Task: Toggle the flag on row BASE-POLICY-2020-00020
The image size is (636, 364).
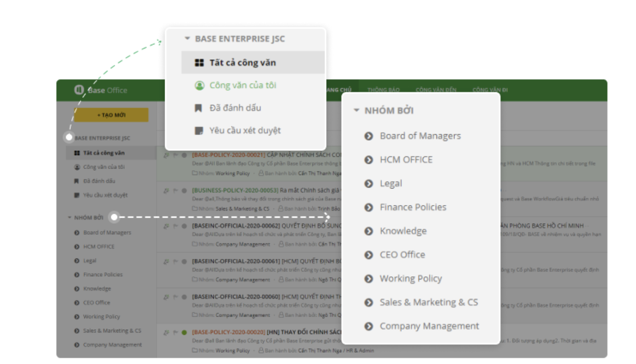Action: tap(176, 333)
